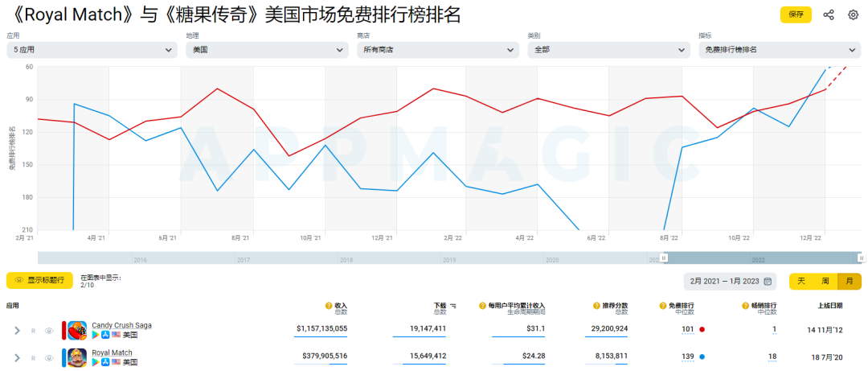This screenshot has height=371, width=868.
Task: Click Royal Match free rank median 139
Action: [687, 356]
